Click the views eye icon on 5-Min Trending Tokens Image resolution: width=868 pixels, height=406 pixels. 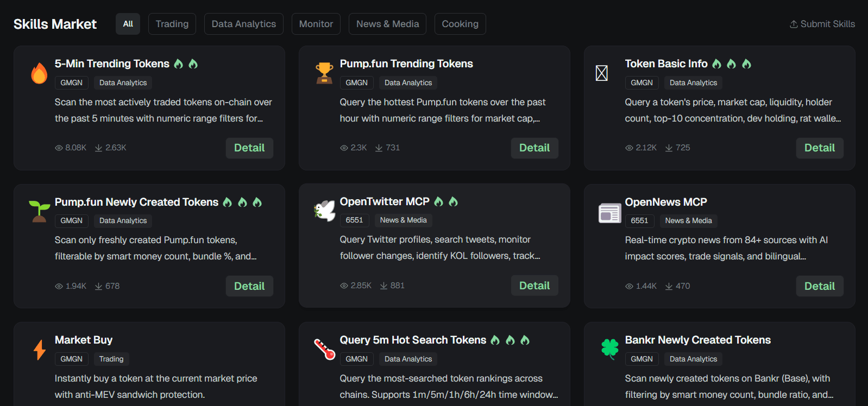59,148
